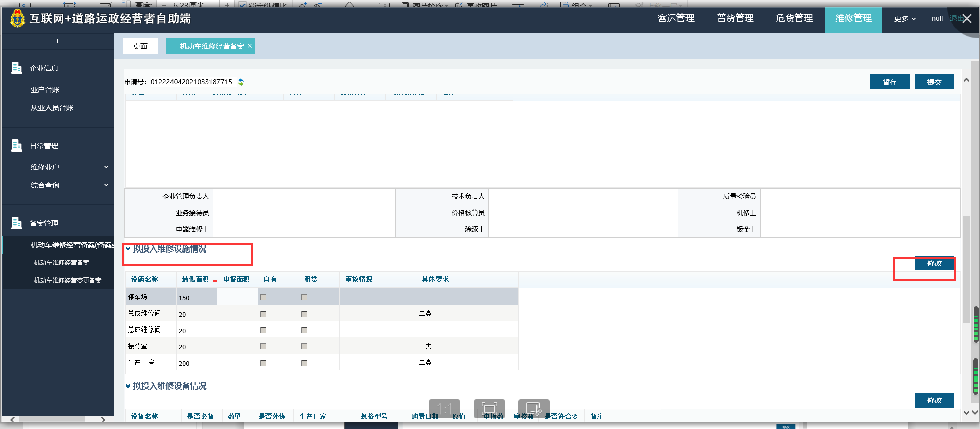Click the fit-to-screen overlay icon

pyautogui.click(x=489, y=409)
